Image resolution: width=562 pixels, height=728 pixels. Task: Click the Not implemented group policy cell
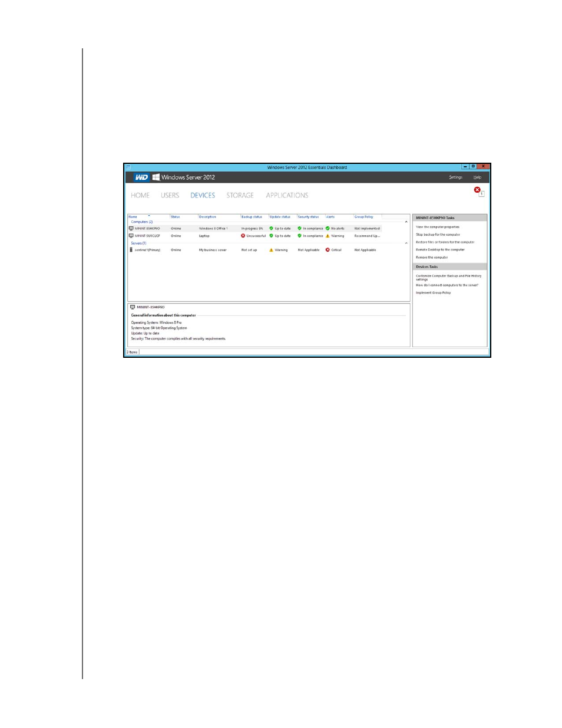click(367, 228)
